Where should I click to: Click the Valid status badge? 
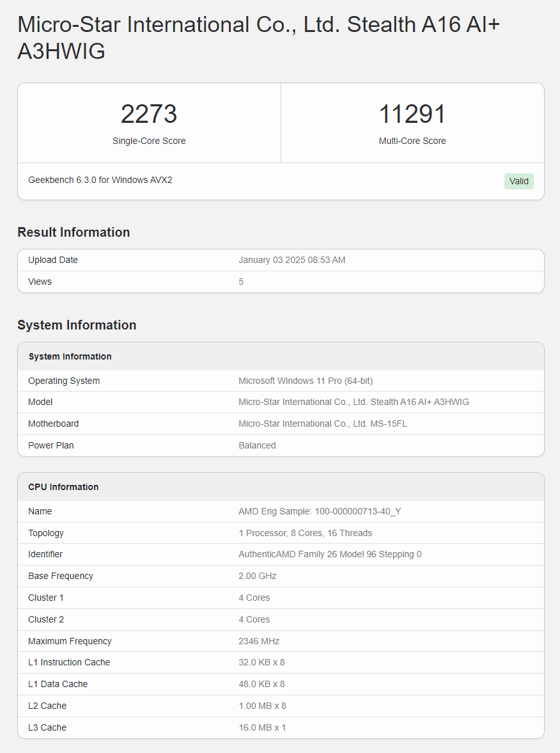[518, 181]
